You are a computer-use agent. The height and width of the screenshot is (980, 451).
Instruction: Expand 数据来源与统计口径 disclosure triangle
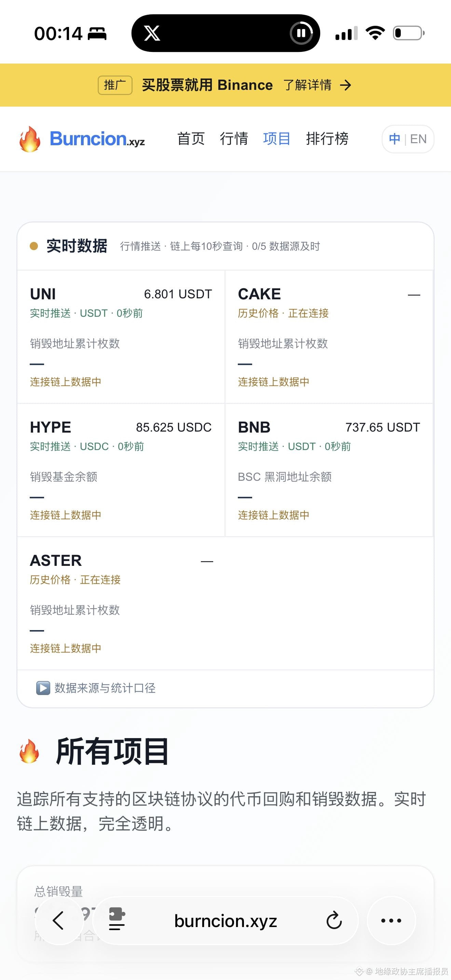pos(43,688)
